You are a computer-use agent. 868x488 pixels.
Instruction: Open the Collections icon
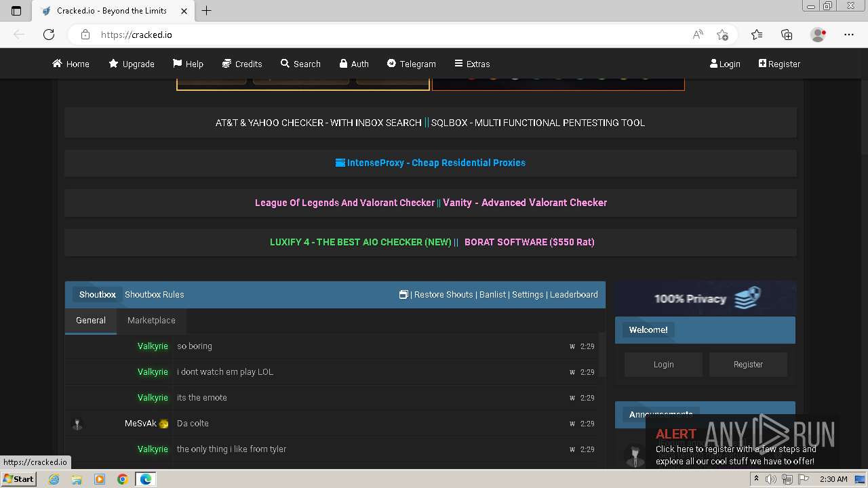tap(787, 35)
